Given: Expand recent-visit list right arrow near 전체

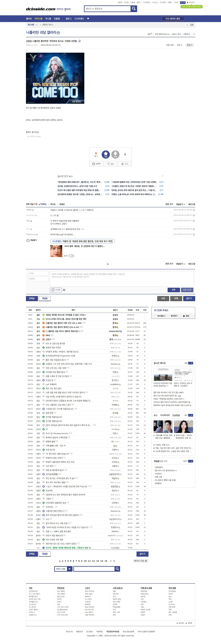Looking at the screenshot, I should pos(187,25).
